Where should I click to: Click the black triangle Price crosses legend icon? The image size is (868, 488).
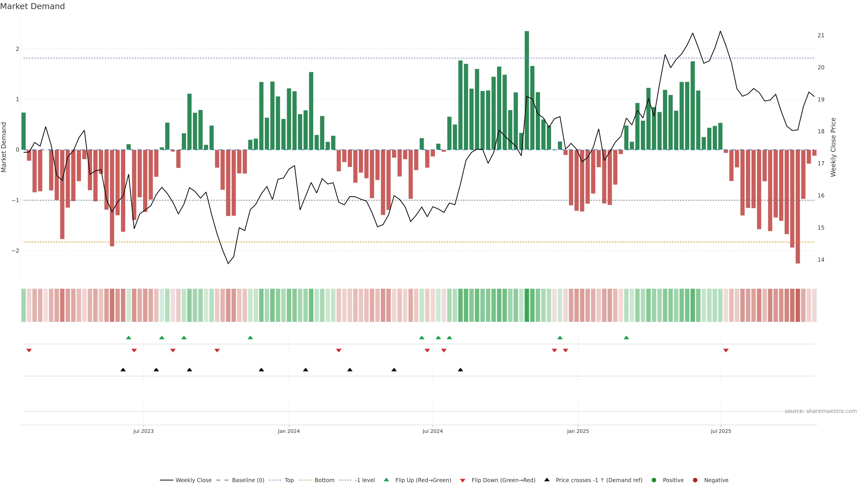tap(547, 480)
